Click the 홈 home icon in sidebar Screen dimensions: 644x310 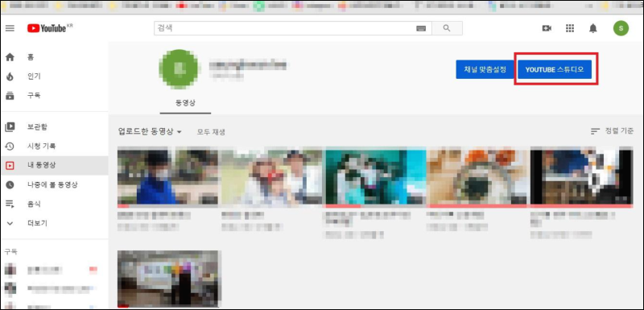click(10, 57)
